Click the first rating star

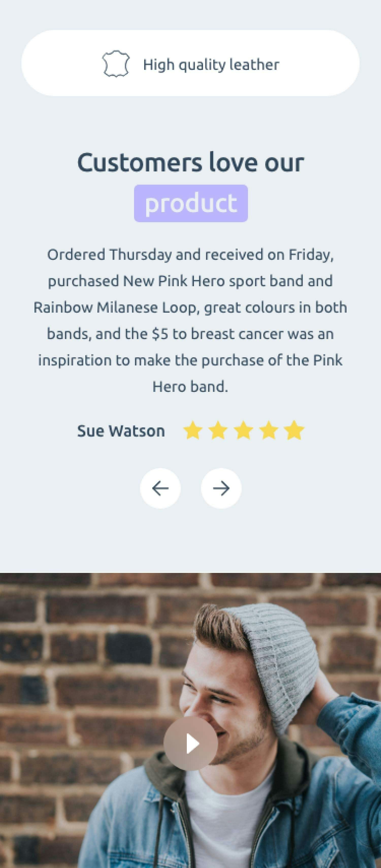pos(193,430)
